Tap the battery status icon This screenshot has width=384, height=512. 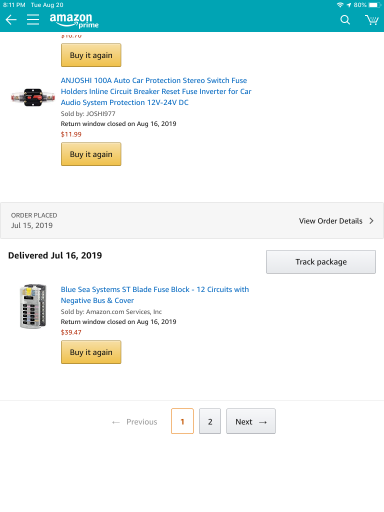375,5
